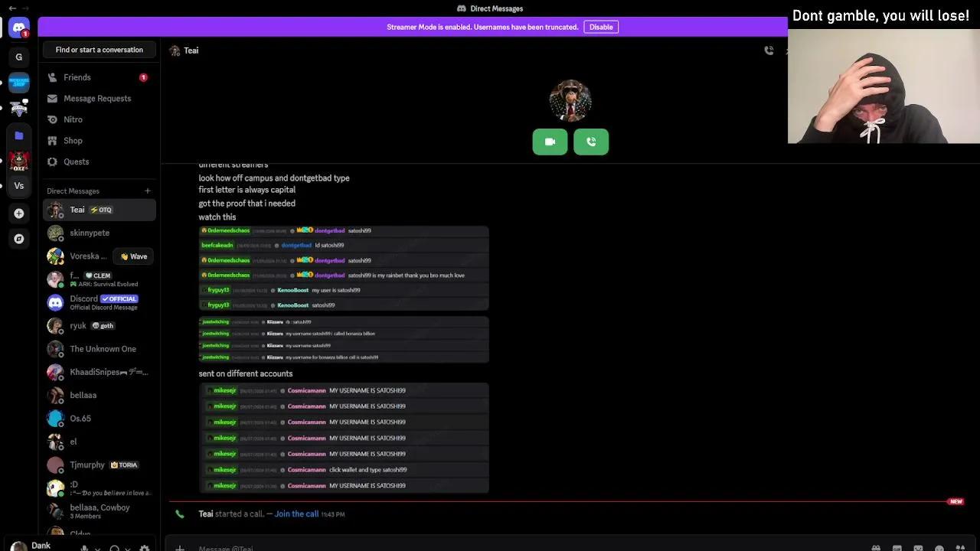Open the Vs server icon
The image size is (980, 551).
19,186
